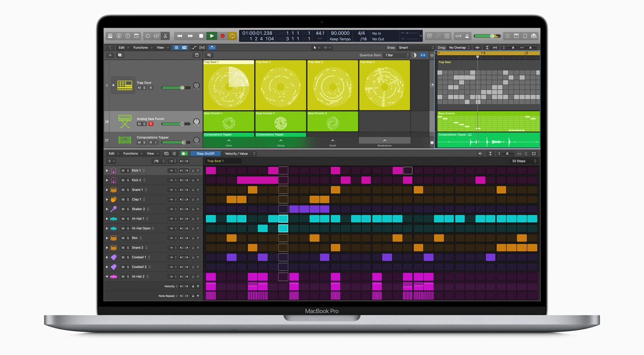The width and height of the screenshot is (644, 355).
Task: Toggle Step Sequencer pattern preview button
Action: [x=184, y=154]
